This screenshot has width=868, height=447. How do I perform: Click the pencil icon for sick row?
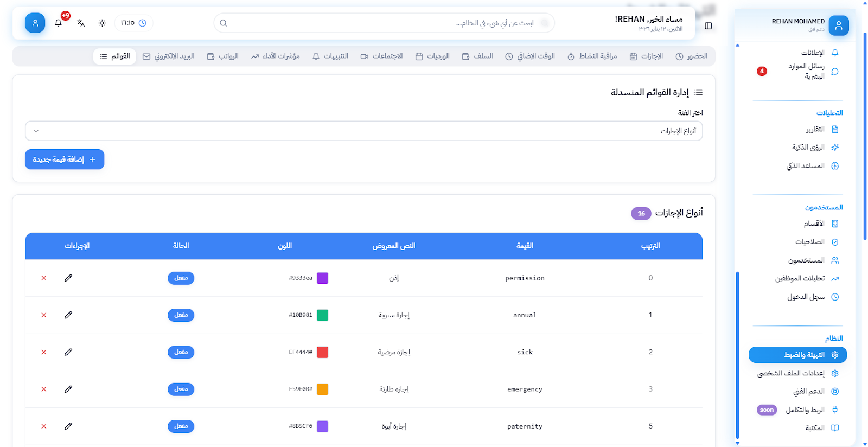coord(68,352)
